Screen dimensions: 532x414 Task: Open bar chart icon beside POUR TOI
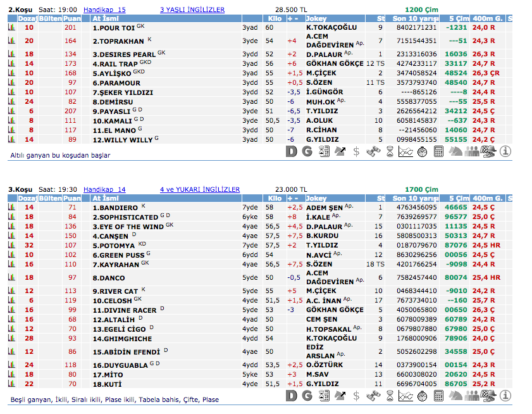[11, 28]
